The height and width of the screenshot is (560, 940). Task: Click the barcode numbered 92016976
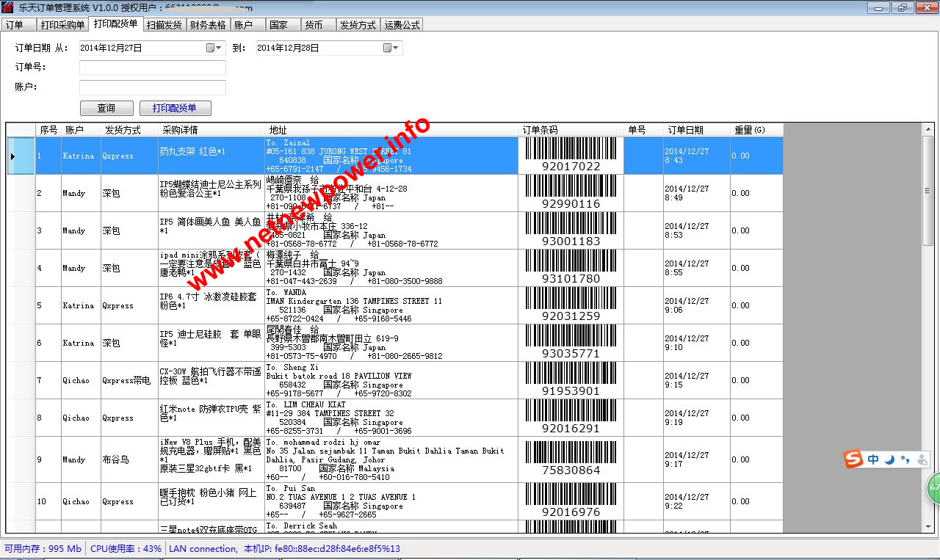click(x=571, y=501)
